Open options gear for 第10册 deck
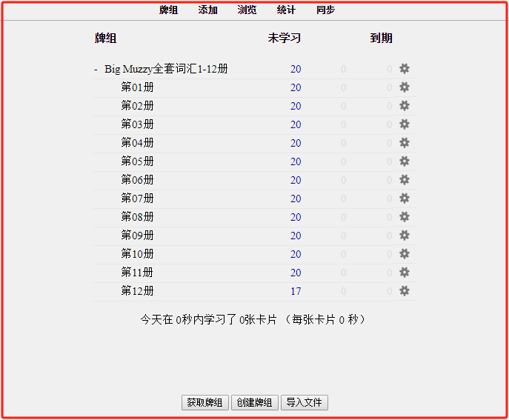509x420 pixels. click(x=404, y=253)
